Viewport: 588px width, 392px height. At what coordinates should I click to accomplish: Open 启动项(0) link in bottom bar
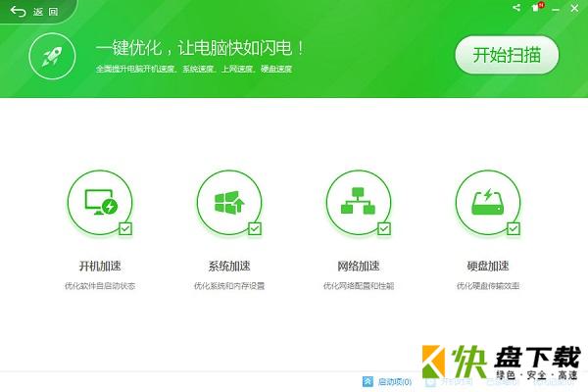pos(387,382)
